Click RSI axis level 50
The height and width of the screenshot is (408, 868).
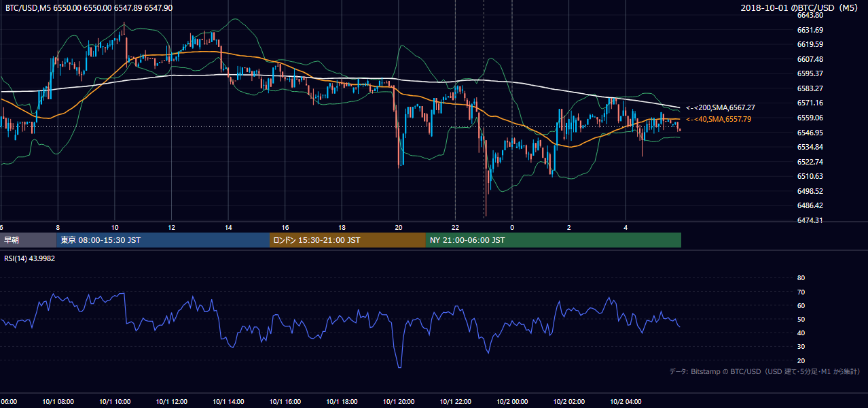(x=801, y=319)
